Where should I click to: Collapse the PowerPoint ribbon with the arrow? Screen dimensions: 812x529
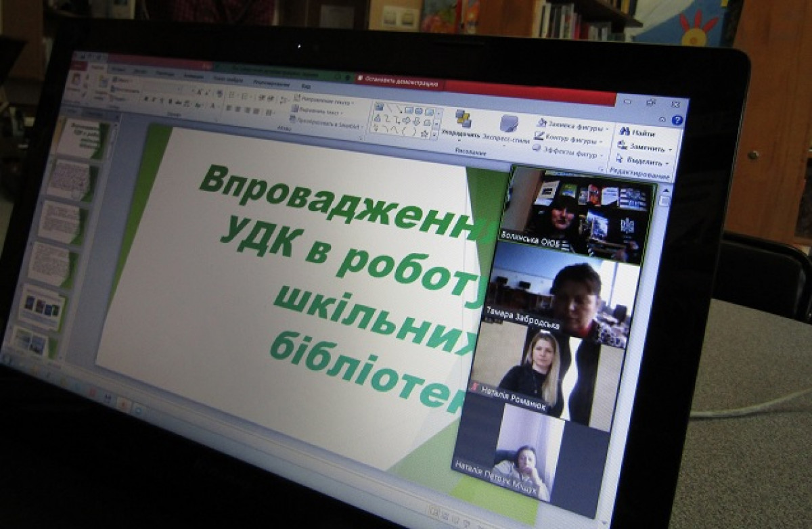click(x=662, y=118)
